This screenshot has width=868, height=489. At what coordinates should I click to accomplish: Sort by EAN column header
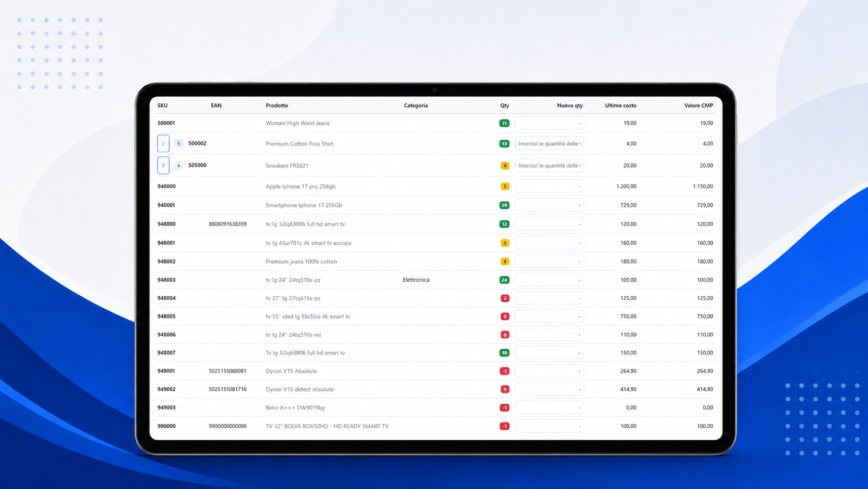coord(216,105)
